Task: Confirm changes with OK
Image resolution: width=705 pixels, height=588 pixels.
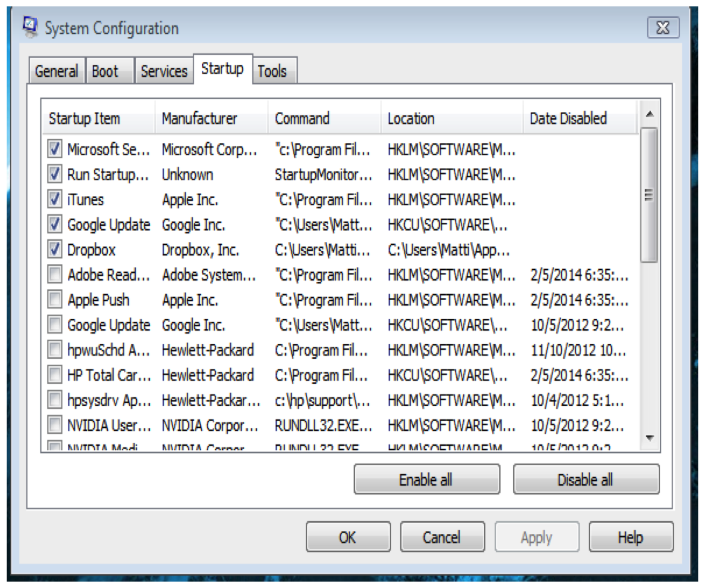Action: [348, 537]
